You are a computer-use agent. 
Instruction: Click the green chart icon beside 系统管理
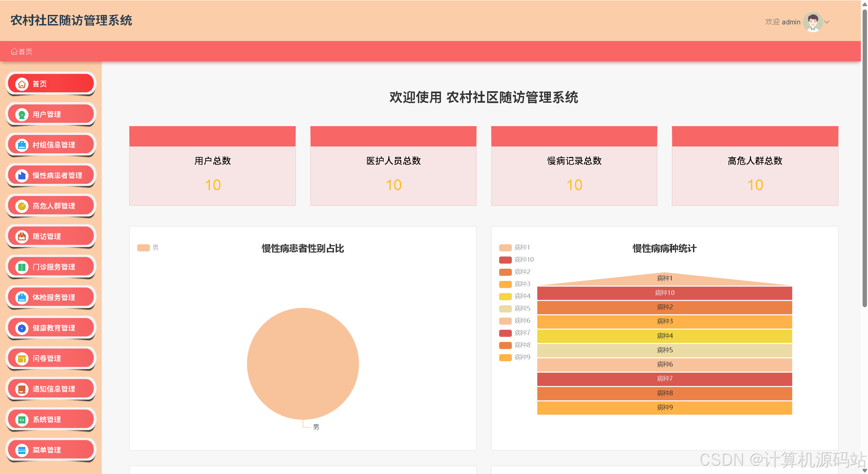(x=22, y=420)
